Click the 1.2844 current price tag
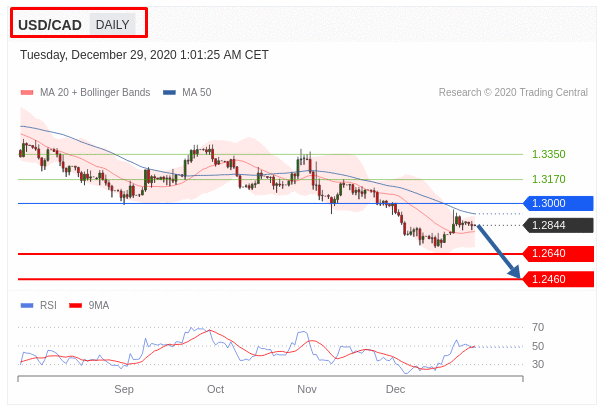600x406 pixels. [558, 225]
